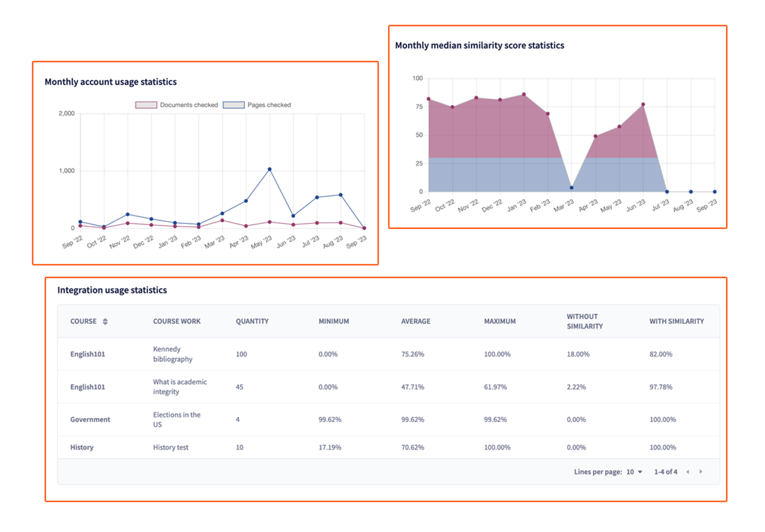The height and width of the screenshot is (532, 765).
Task: Toggle Documents checked legend swatch
Action: [x=146, y=105]
